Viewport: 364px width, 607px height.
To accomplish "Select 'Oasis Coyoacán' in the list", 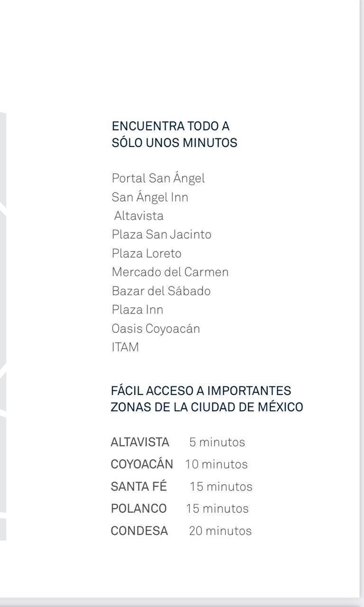I will coord(156,329).
